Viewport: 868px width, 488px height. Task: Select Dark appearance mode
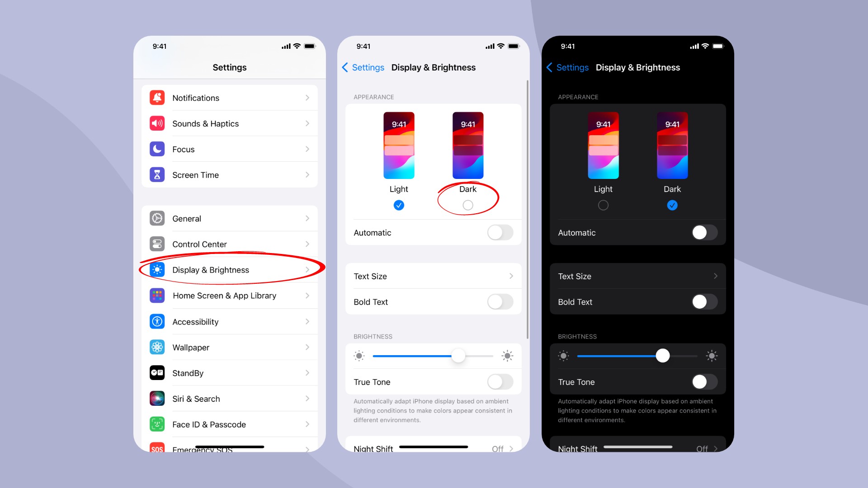(467, 205)
